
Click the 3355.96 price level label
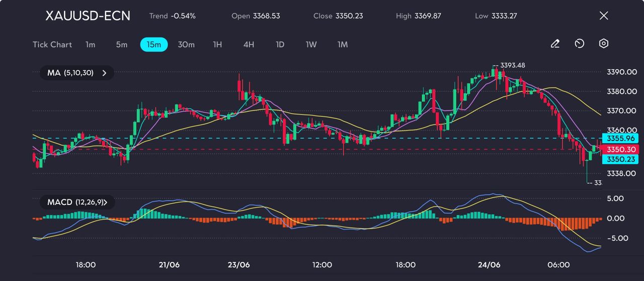click(x=622, y=138)
